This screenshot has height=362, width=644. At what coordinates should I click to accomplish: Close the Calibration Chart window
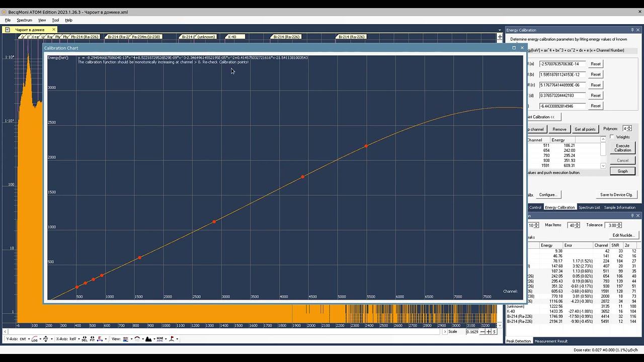pos(522,48)
